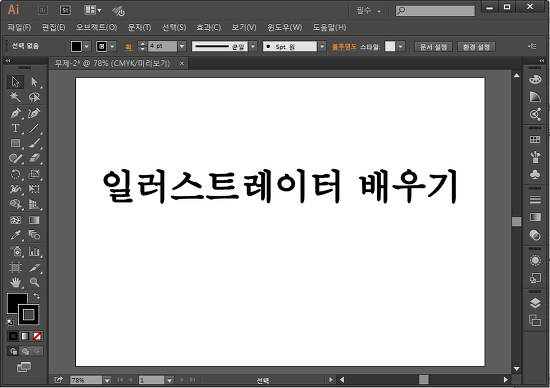Click the 문서 설정 button
The height and width of the screenshot is (388, 550).
pyautogui.click(x=433, y=47)
